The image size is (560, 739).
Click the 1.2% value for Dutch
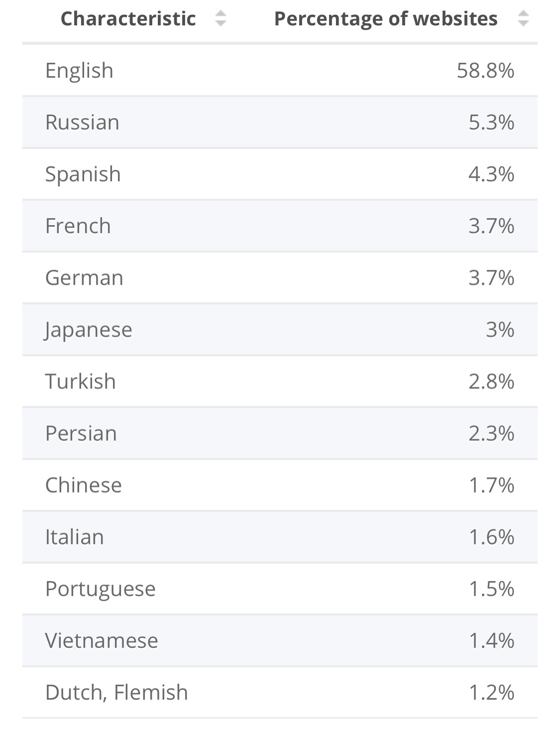[491, 692]
